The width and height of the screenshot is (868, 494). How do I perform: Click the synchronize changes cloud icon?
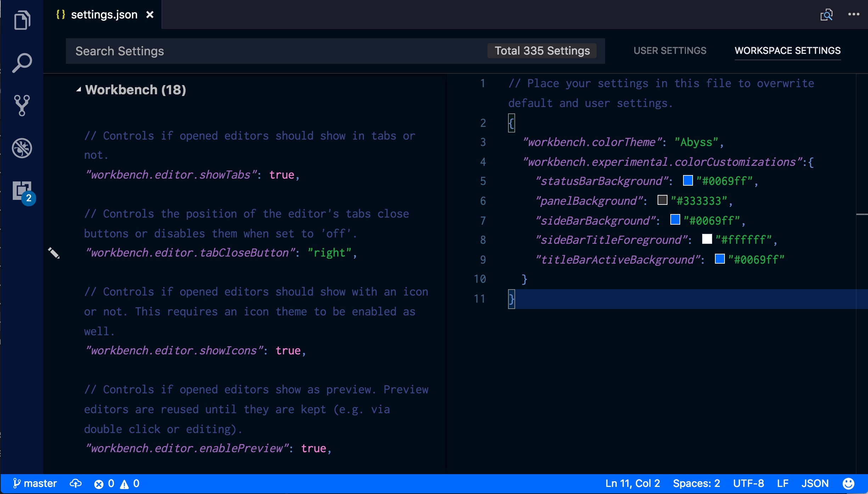click(75, 483)
